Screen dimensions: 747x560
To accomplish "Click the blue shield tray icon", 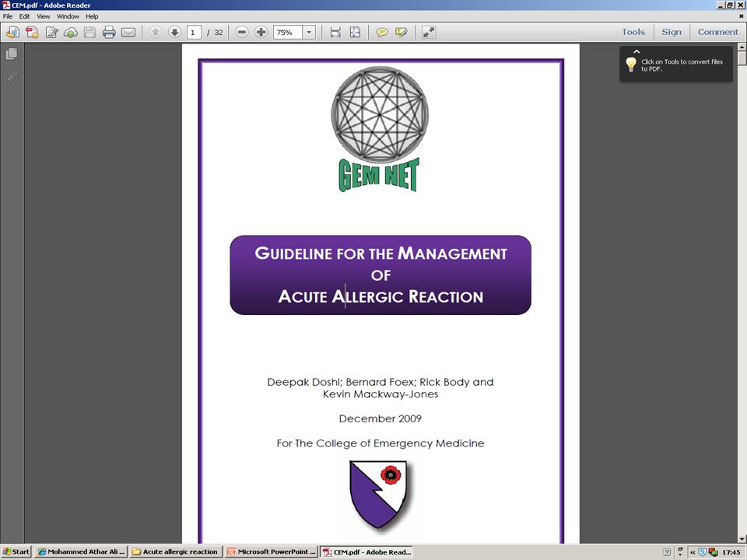I will 702,552.
